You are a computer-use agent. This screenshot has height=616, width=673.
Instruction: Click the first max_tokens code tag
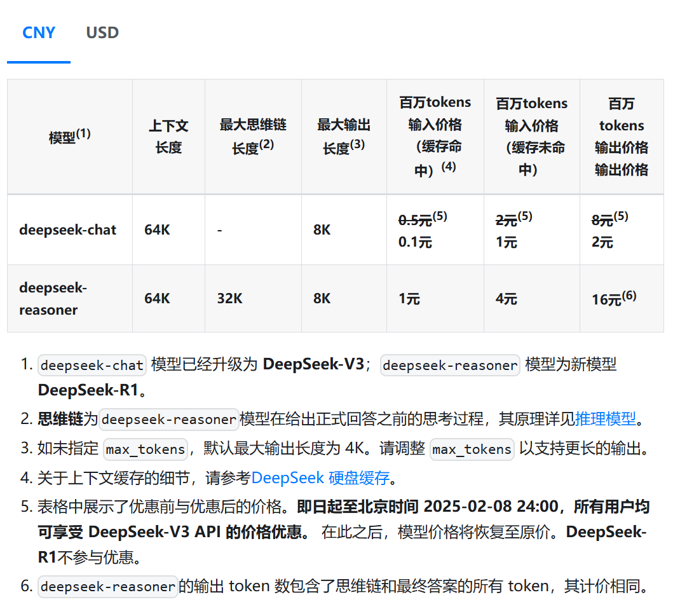point(146,449)
